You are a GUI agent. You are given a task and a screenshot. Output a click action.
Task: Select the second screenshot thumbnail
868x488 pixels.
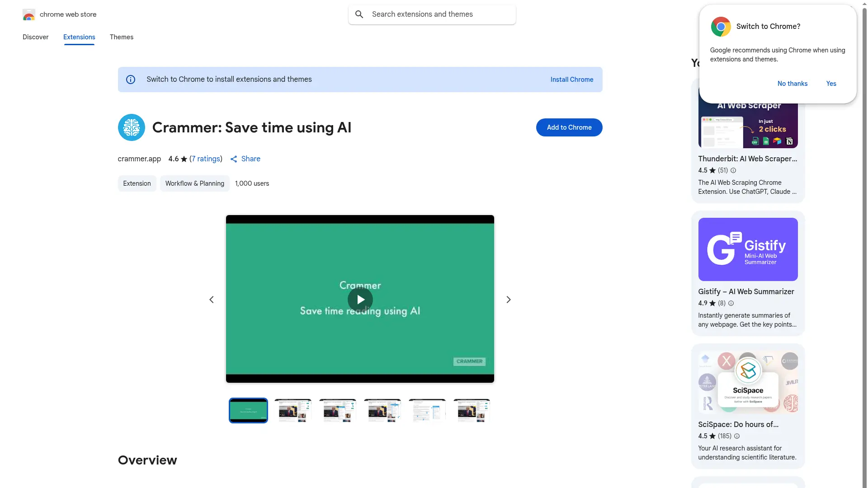click(x=293, y=410)
